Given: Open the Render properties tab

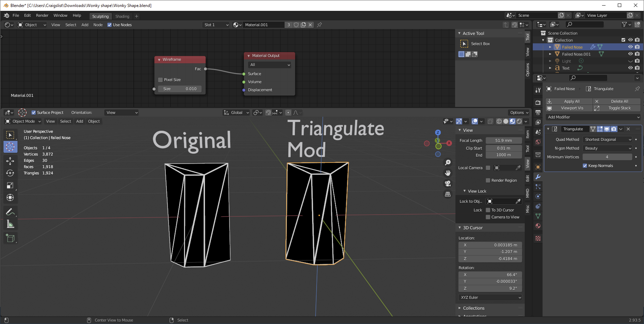Looking at the screenshot, I should tap(538, 102).
